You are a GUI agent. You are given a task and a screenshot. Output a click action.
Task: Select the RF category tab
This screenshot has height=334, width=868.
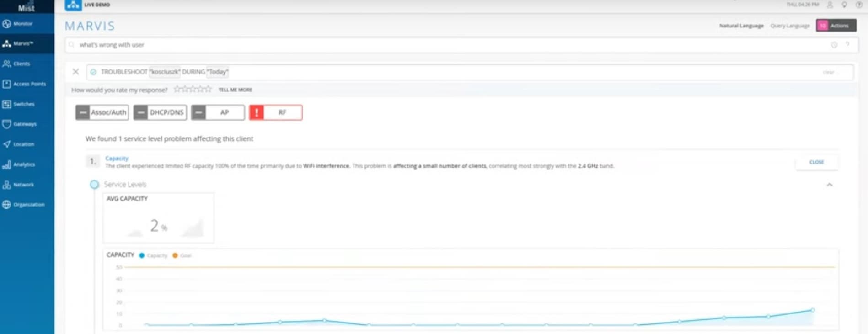click(276, 112)
